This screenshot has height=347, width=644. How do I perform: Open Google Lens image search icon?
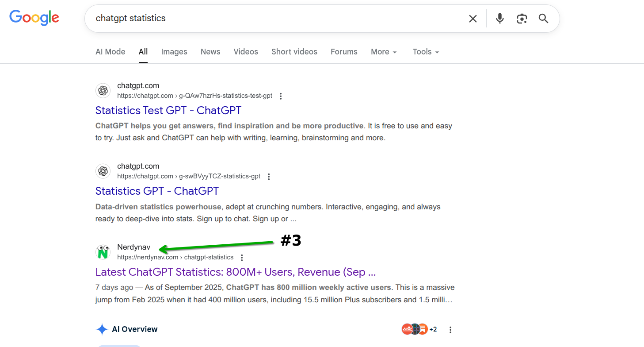click(522, 19)
